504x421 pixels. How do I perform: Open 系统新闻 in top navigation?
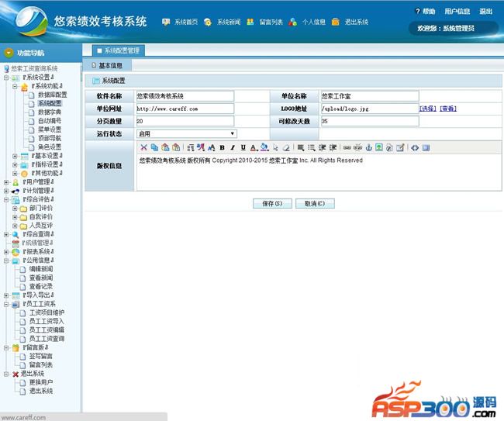(x=229, y=22)
